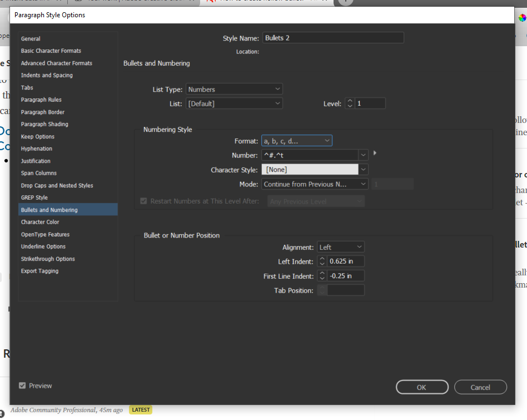527x420 pixels.
Task: Open the List Type dropdown
Action: point(233,88)
